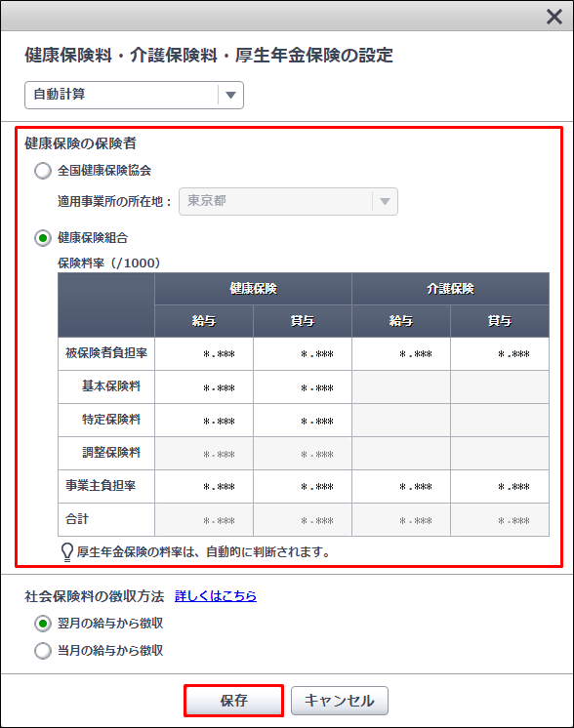Click the 健康保険 column group header
574x728 pixels.
click(253, 289)
